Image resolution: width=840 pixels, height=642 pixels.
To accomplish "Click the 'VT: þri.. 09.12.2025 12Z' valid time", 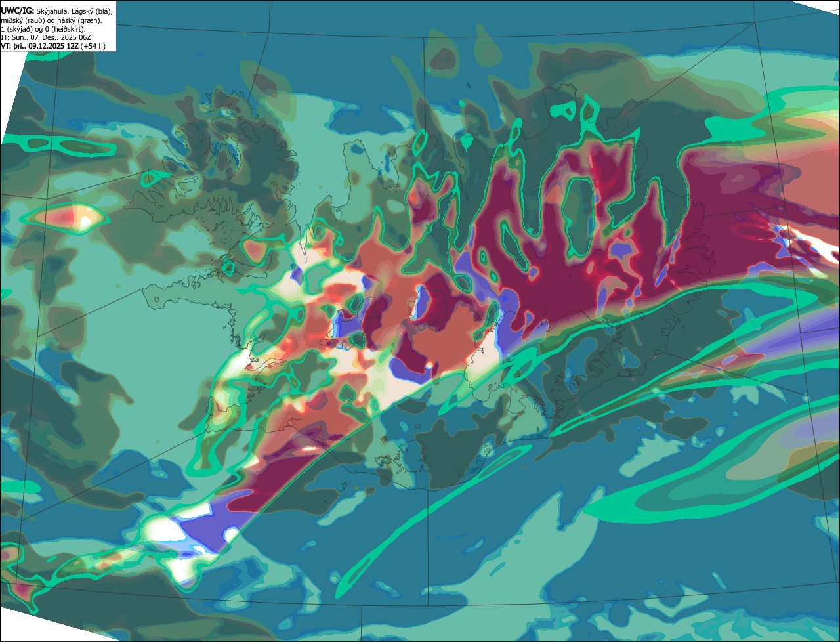I will (x=39, y=46).
